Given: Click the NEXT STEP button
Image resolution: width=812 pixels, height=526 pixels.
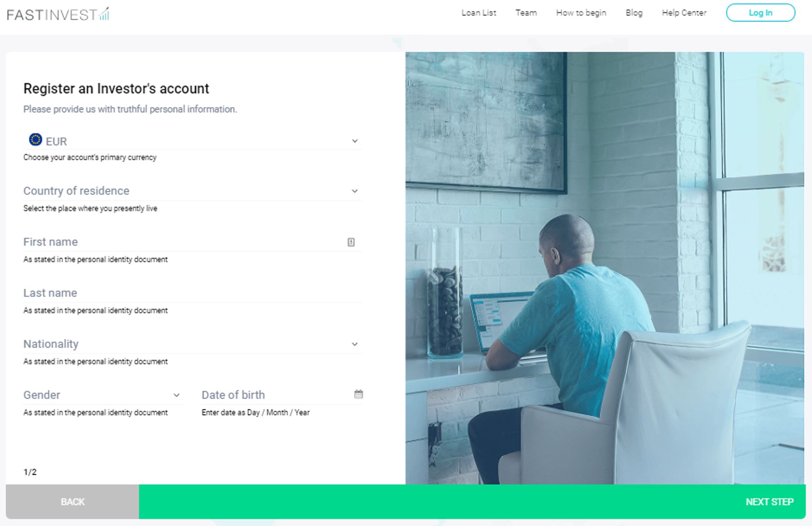Looking at the screenshot, I should coord(472,502).
